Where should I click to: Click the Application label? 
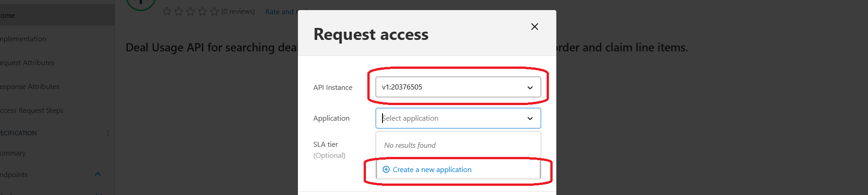pos(331,118)
